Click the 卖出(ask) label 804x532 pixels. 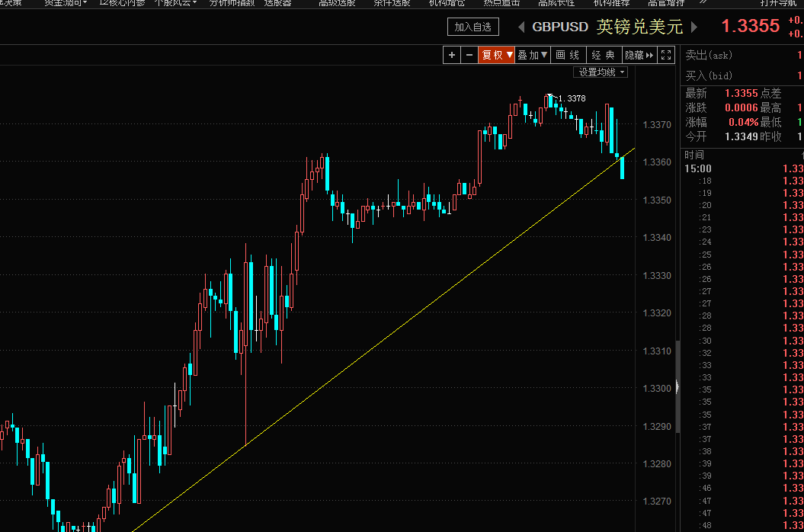coord(709,55)
